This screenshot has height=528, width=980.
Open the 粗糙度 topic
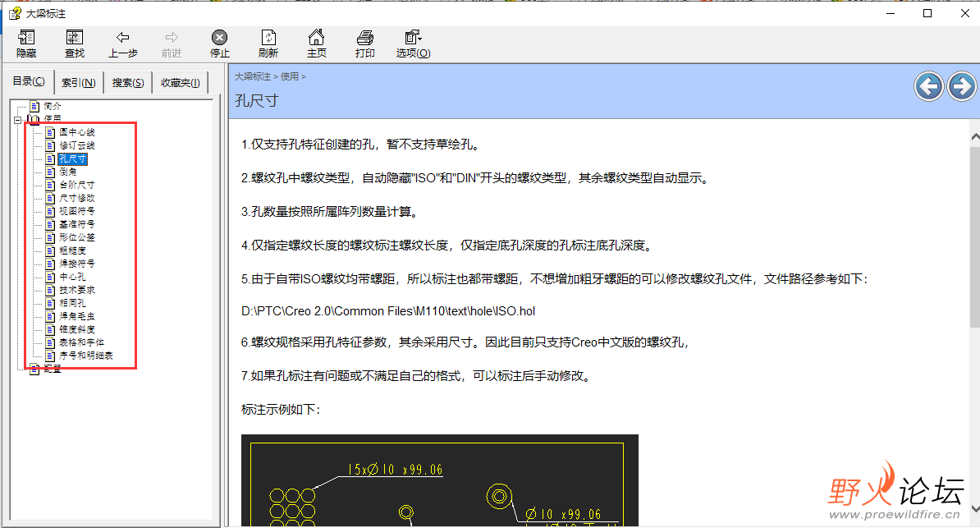click(x=72, y=250)
